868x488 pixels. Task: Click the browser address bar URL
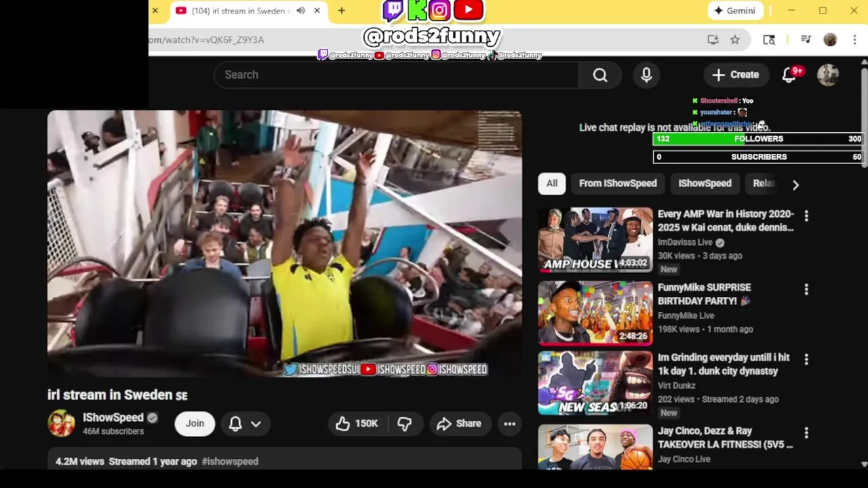pyautogui.click(x=207, y=40)
